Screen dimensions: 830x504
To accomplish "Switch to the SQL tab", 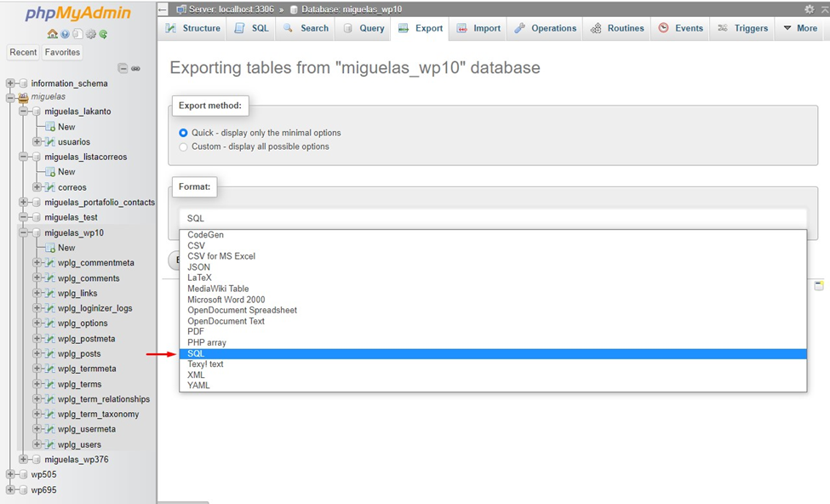I will point(252,28).
